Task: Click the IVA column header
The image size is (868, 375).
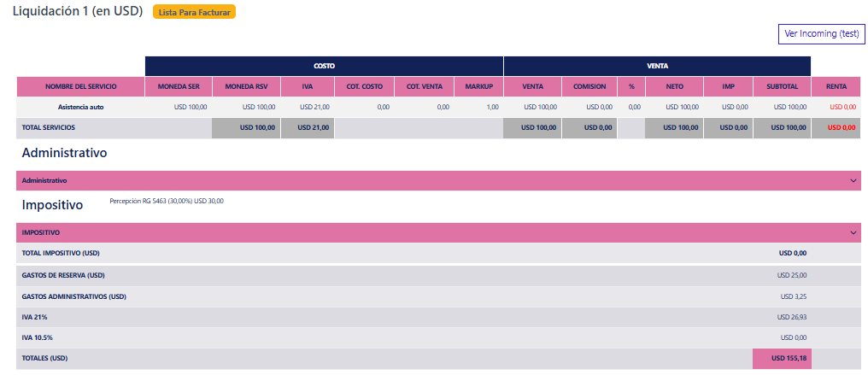Action: click(308, 87)
